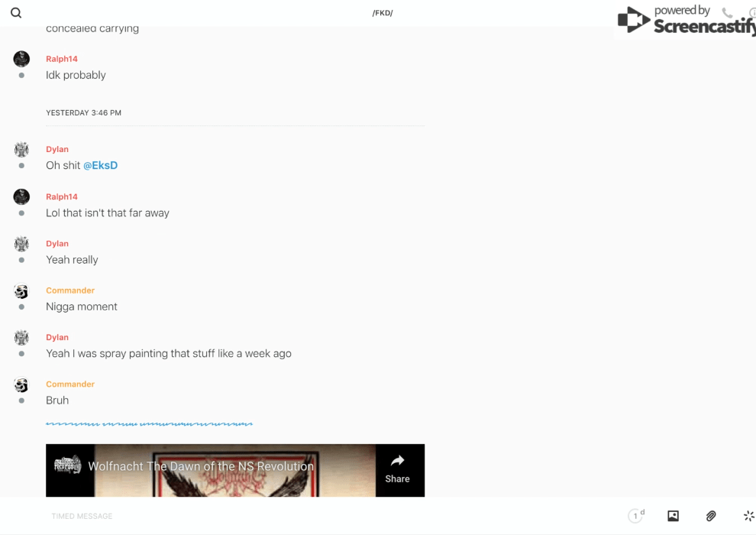Open Commander's avatar beside "Bruh"

click(x=21, y=384)
